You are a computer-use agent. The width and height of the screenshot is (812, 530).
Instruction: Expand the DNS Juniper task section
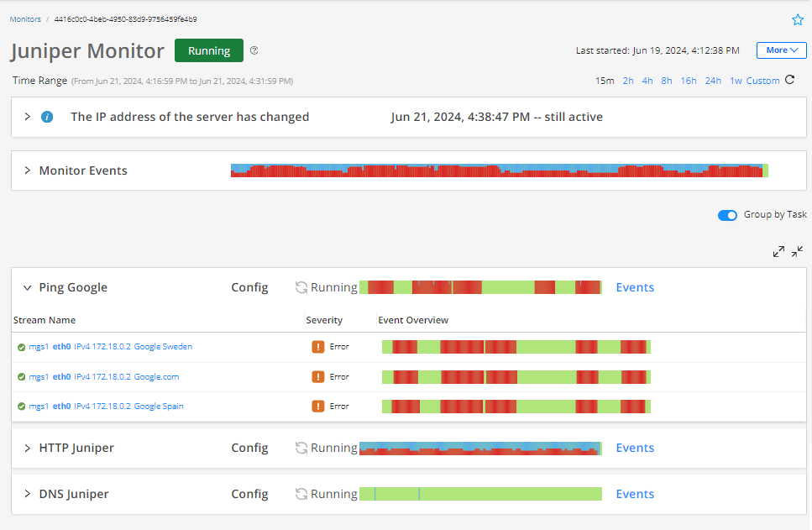click(26, 494)
